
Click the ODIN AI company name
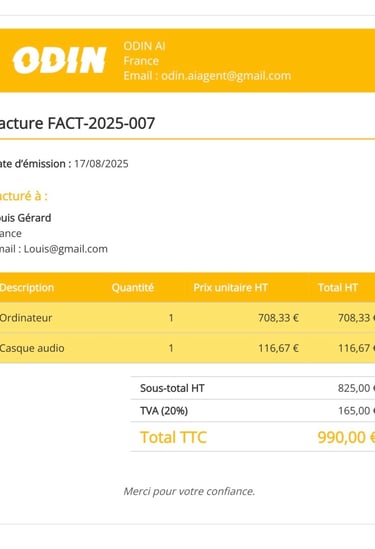pos(144,46)
